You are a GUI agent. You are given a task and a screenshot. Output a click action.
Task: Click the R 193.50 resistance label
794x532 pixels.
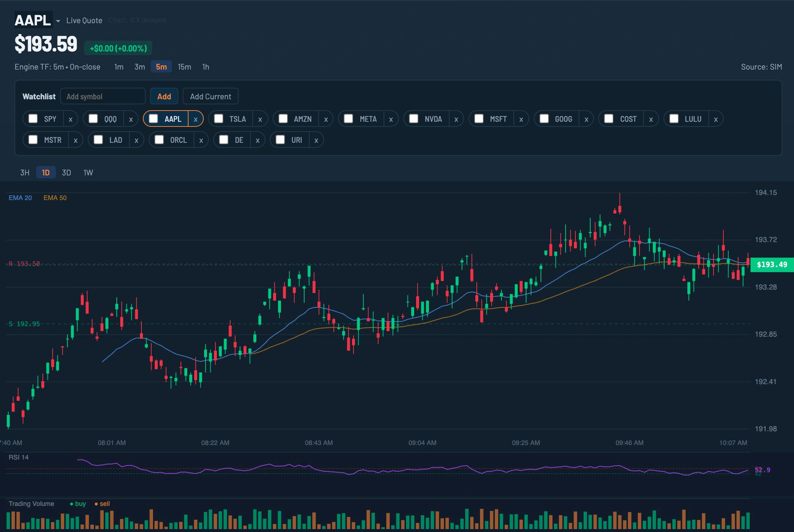[24, 264]
